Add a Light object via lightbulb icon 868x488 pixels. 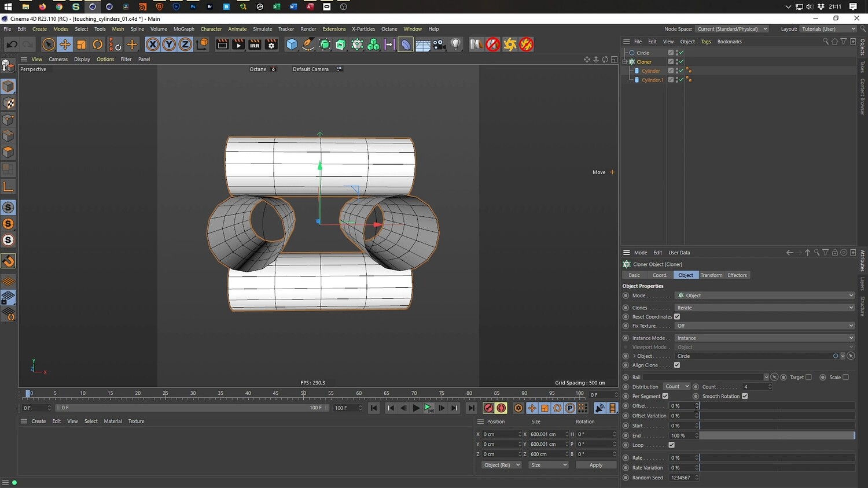click(456, 45)
